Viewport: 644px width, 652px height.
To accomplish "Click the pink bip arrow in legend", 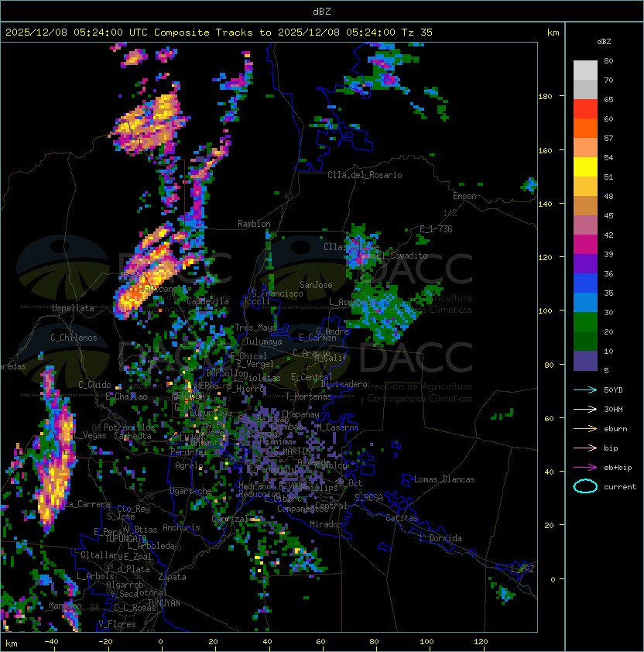I will point(585,448).
